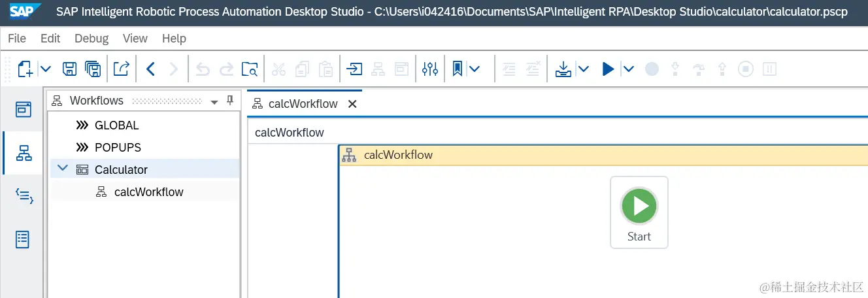Click the greyed application window toolbar icon
868x298 pixels.
pyautogui.click(x=401, y=69)
